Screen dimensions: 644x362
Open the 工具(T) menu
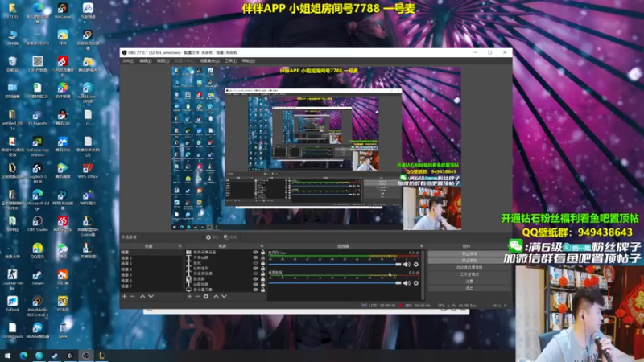(x=231, y=61)
